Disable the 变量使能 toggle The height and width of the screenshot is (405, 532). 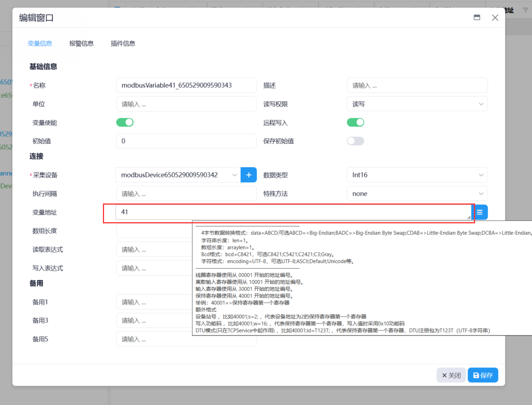(x=125, y=122)
